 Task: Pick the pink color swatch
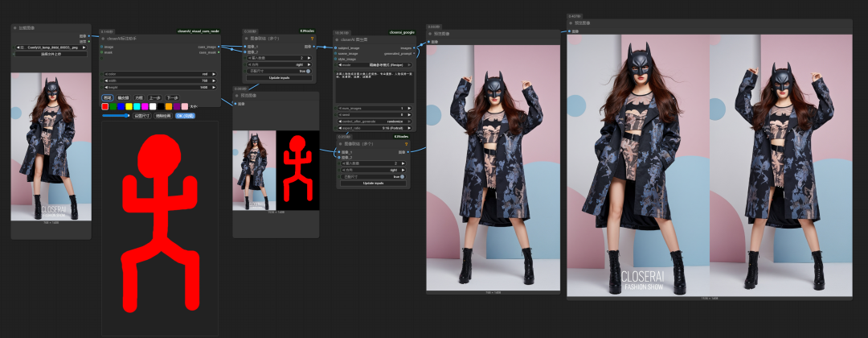(x=185, y=106)
